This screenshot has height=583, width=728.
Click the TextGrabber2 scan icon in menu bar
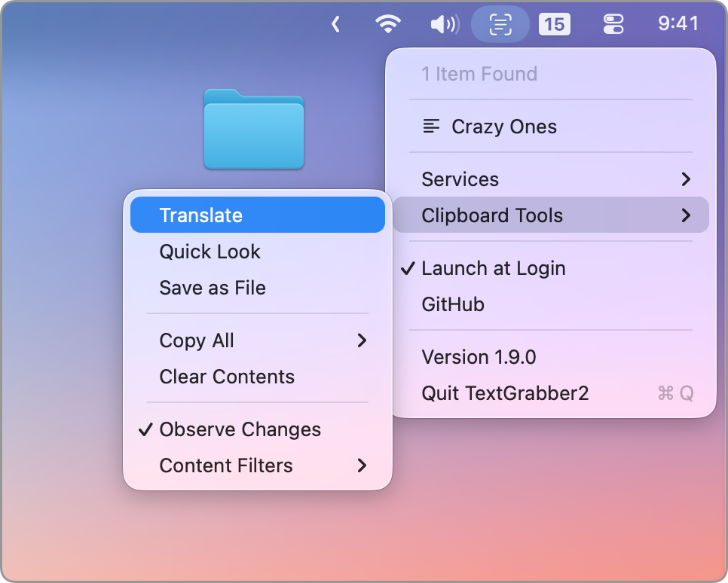coord(500,23)
